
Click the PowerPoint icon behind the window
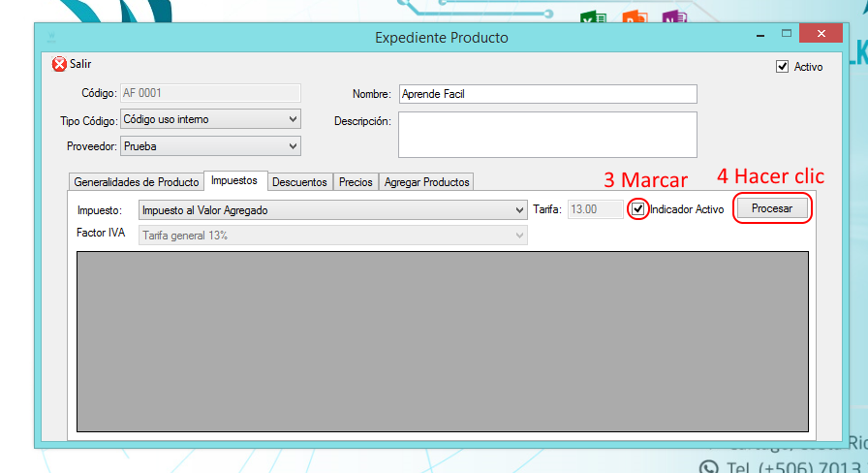tap(635, 16)
